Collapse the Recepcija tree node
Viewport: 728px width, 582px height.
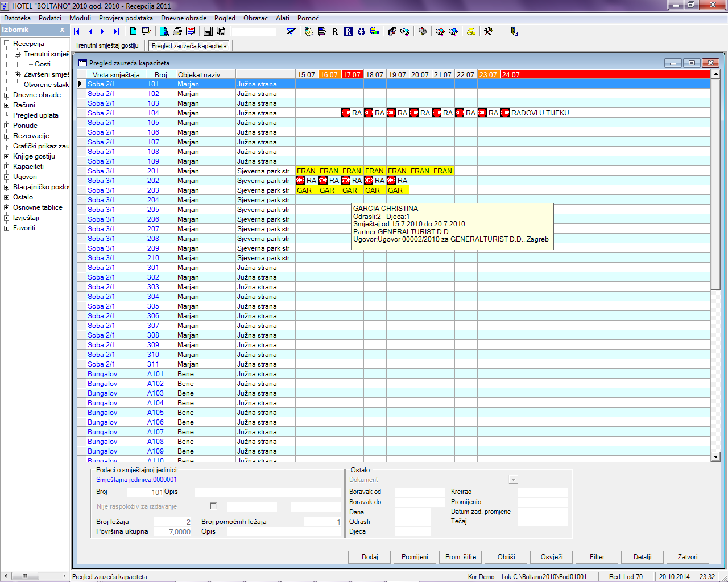(x=7, y=44)
